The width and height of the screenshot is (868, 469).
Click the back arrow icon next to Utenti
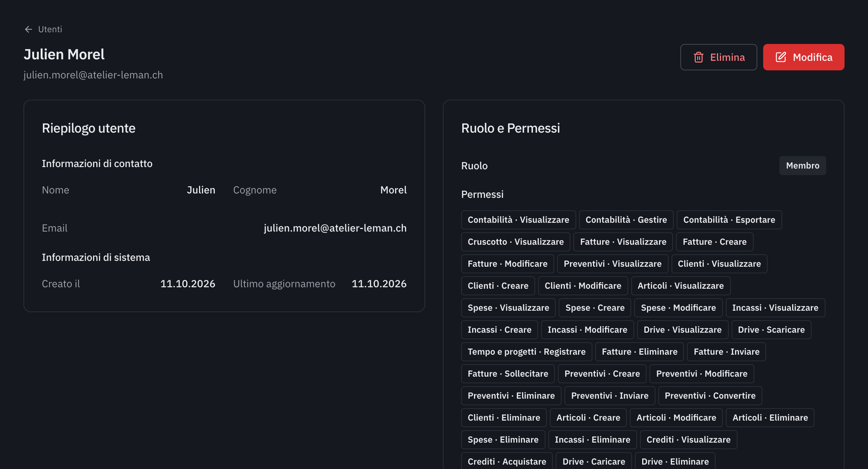tap(28, 29)
